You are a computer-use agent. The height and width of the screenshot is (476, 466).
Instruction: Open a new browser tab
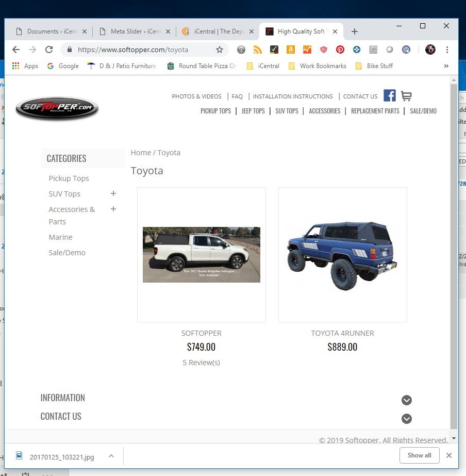click(x=354, y=31)
